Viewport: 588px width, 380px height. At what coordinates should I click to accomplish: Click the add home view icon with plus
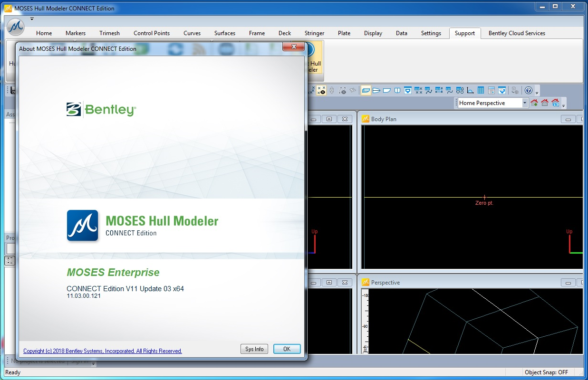[x=534, y=103]
